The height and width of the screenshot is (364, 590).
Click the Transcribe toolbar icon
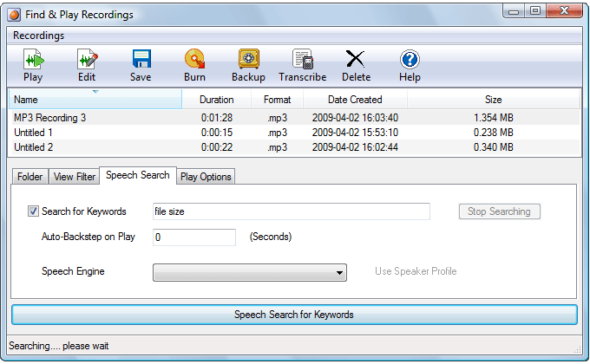point(302,60)
